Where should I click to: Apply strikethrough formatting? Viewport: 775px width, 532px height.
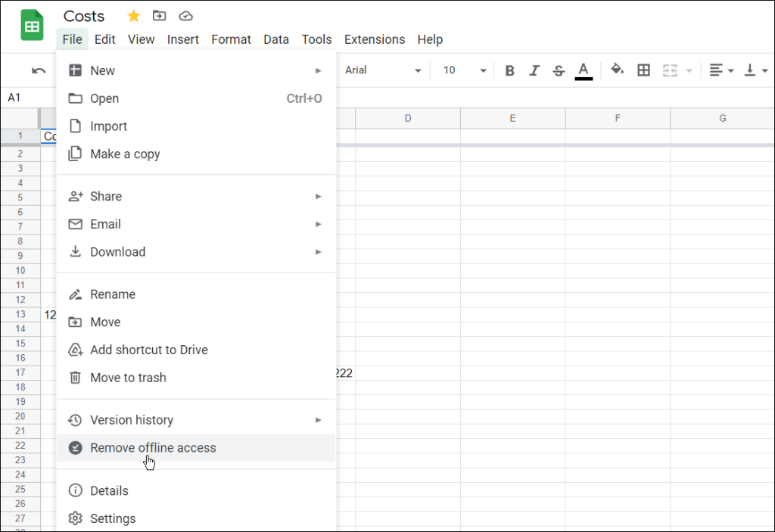click(559, 70)
